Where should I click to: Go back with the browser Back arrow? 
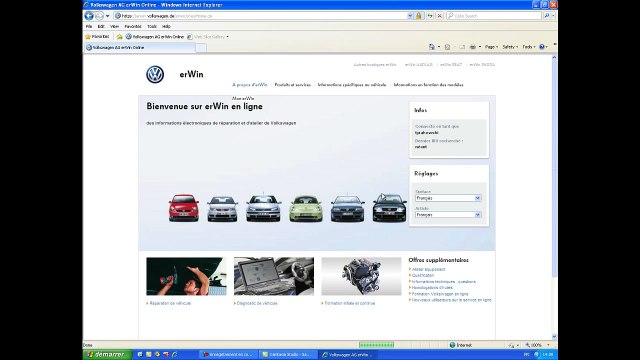89,16
